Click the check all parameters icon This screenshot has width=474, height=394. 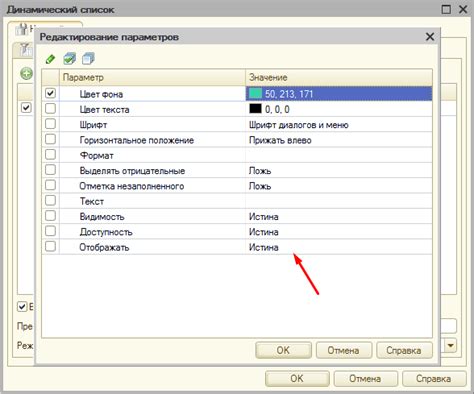click(70, 59)
